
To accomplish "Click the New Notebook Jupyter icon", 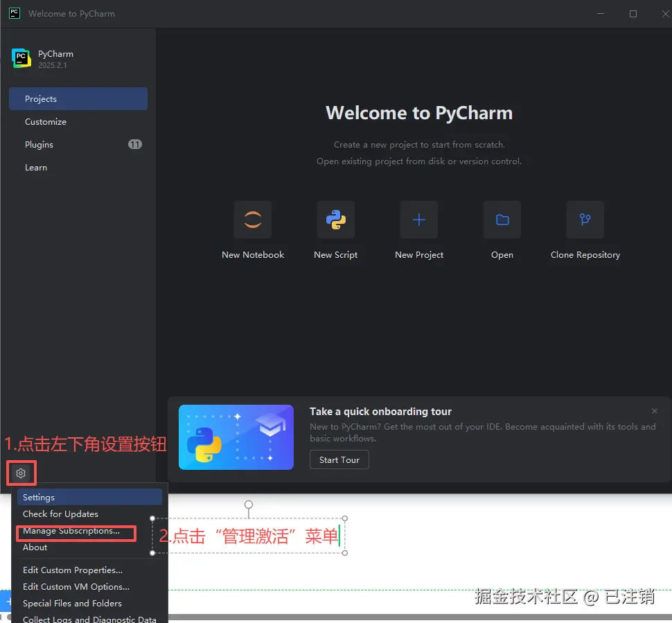I will pyautogui.click(x=253, y=220).
